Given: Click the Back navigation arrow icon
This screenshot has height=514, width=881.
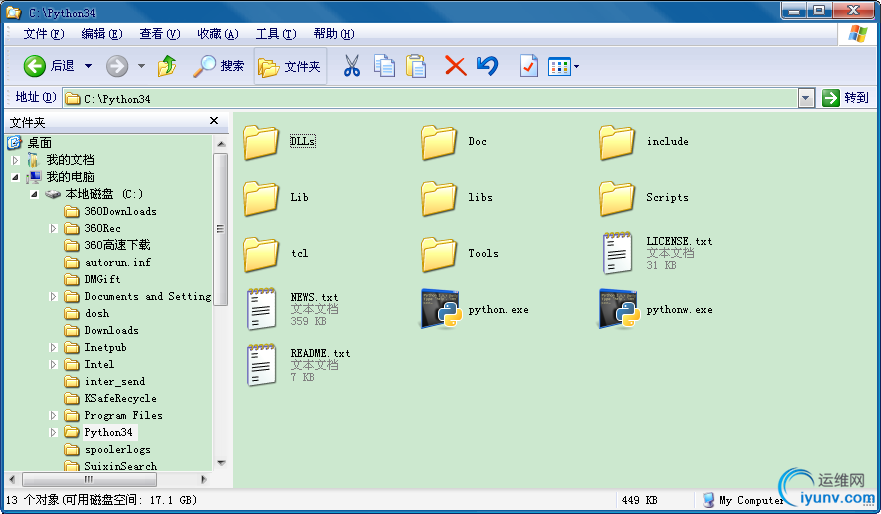Looking at the screenshot, I should click(34, 66).
